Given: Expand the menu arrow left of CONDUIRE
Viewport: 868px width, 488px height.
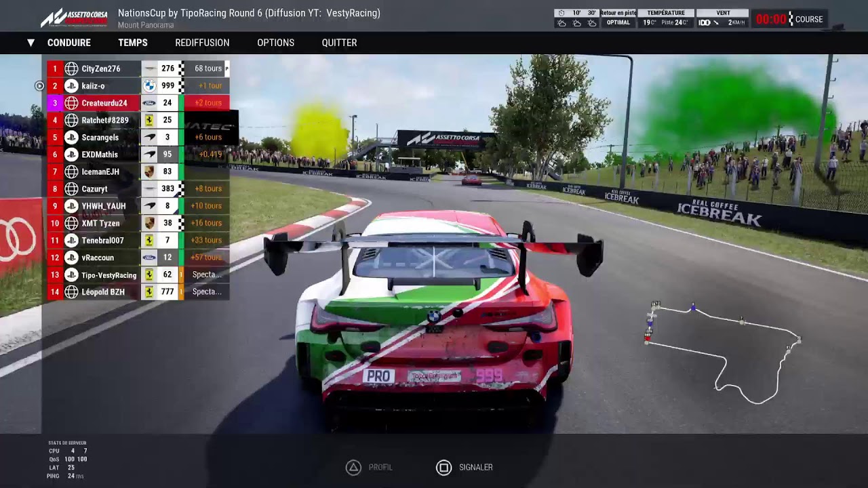Looking at the screenshot, I should pyautogui.click(x=31, y=43).
